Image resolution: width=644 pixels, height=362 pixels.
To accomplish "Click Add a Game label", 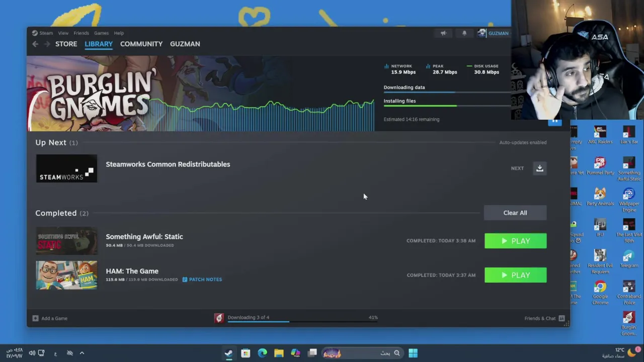I will click(x=54, y=318).
